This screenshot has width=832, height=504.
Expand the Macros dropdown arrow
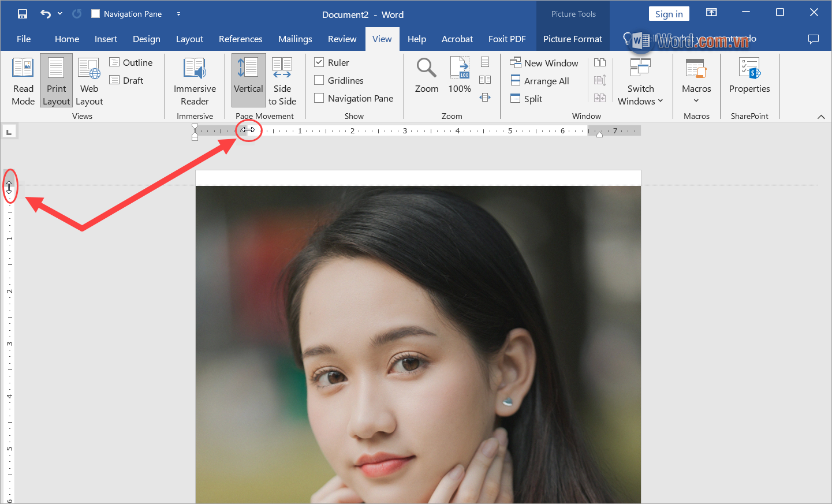click(696, 100)
